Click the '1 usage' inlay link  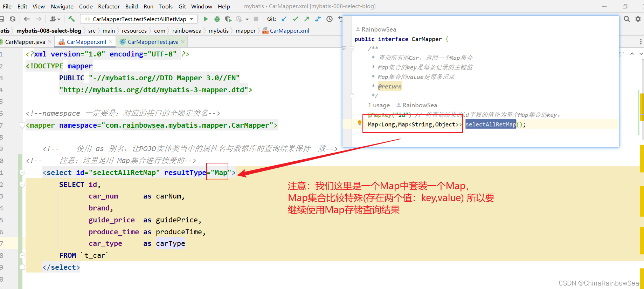pos(379,105)
